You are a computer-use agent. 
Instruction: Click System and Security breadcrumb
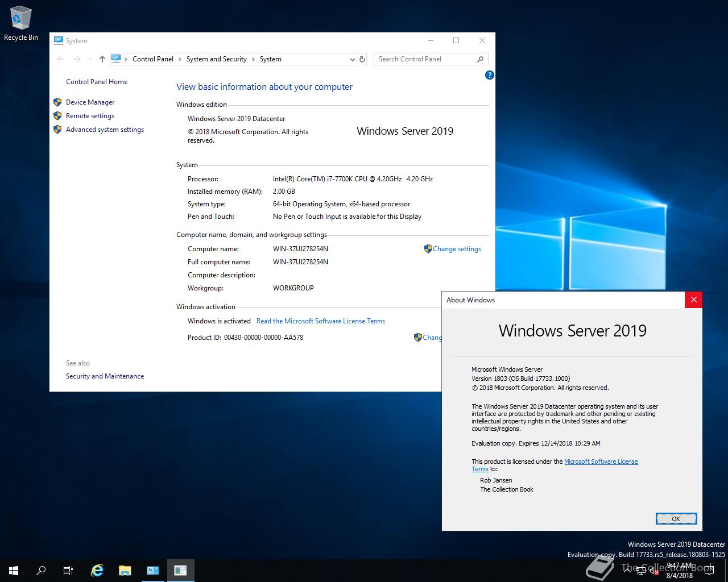click(x=217, y=59)
